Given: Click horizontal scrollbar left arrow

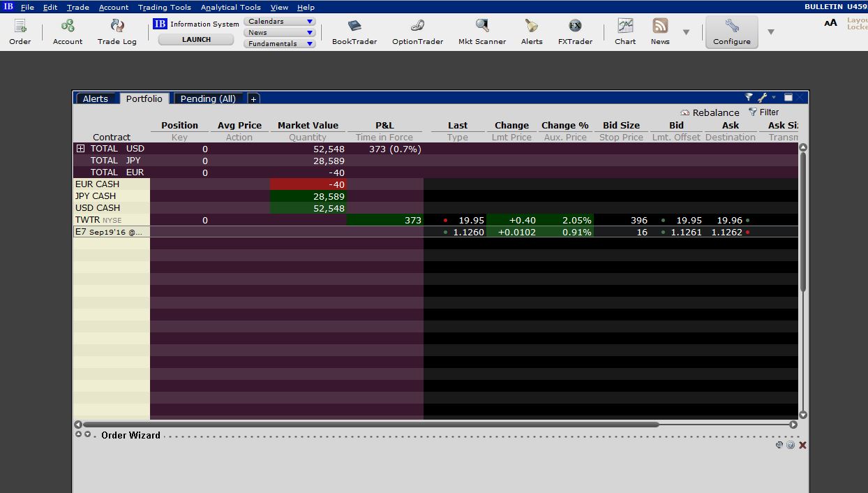Looking at the screenshot, I should [x=78, y=424].
